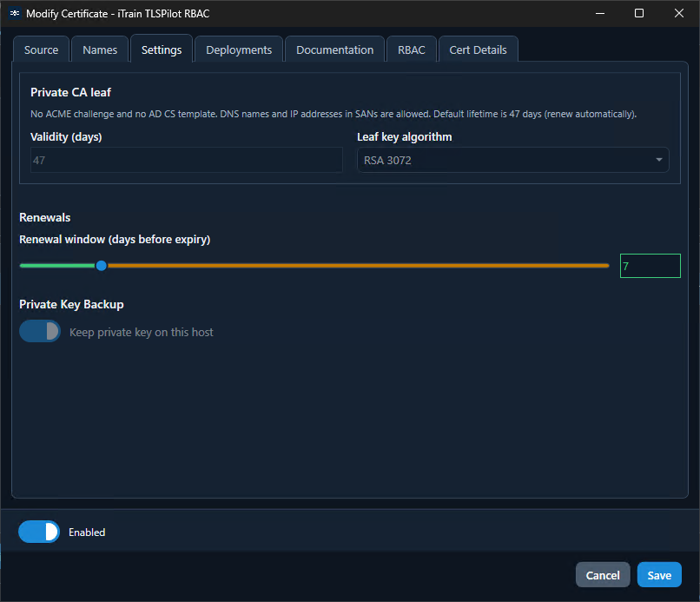Image resolution: width=700 pixels, height=602 pixels.
Task: Click the Cancel button
Action: (603, 575)
